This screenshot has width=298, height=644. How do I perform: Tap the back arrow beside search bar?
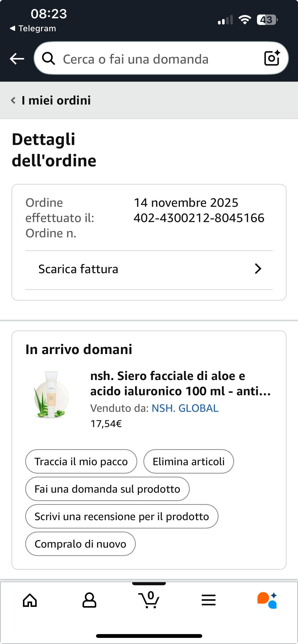pyautogui.click(x=17, y=59)
